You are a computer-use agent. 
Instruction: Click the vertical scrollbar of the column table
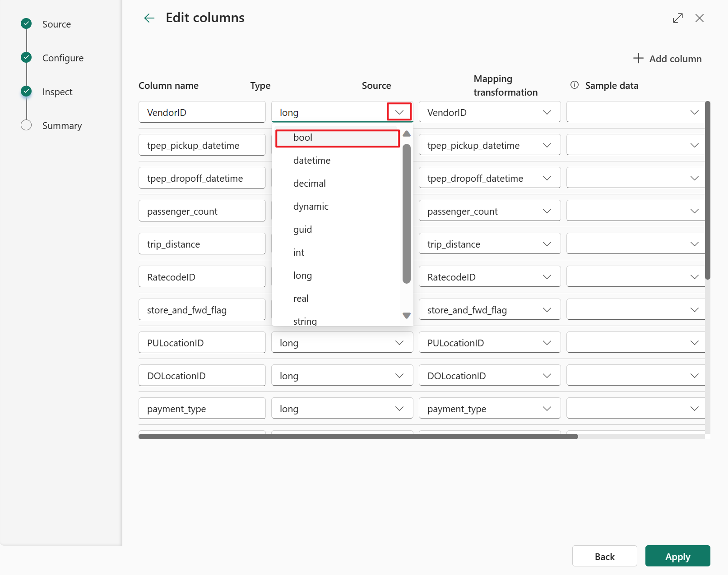(x=708, y=190)
